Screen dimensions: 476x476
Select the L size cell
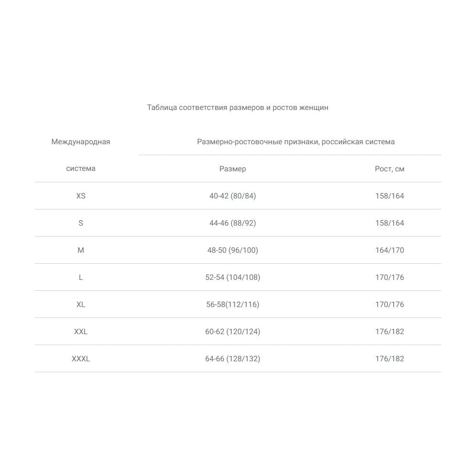click(x=80, y=278)
